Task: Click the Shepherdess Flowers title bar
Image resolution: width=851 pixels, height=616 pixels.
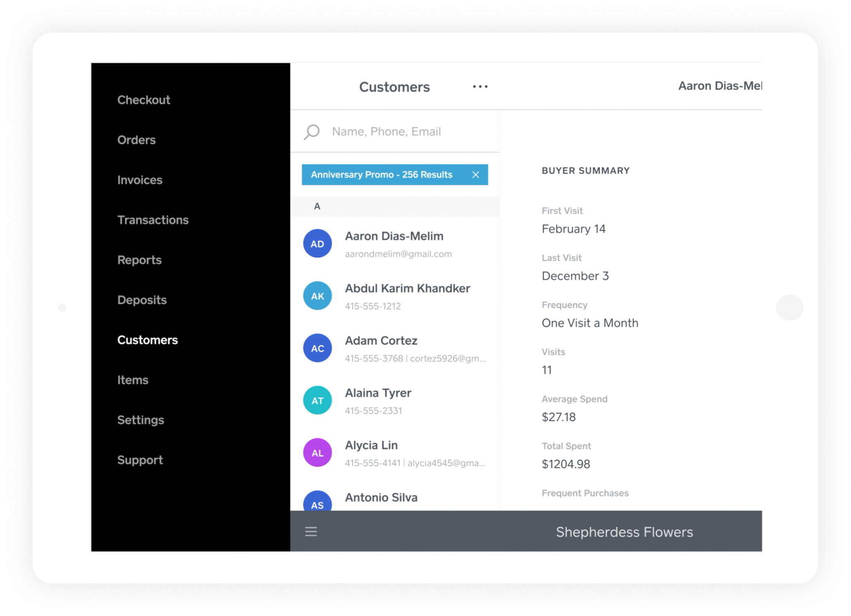Action: click(624, 532)
